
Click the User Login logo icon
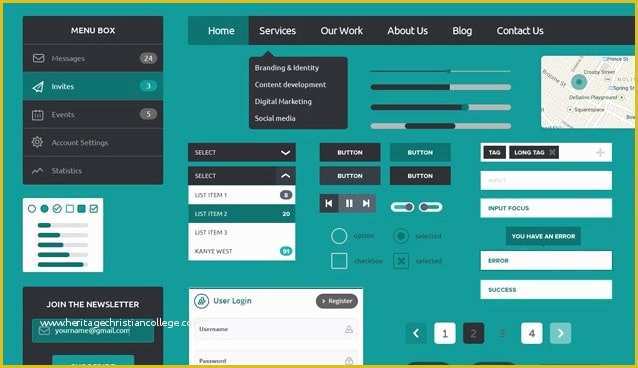pyautogui.click(x=201, y=301)
